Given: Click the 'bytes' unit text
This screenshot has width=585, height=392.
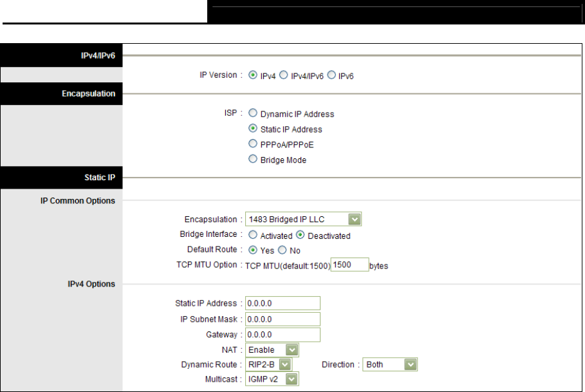Looking at the screenshot, I should (x=378, y=266).
